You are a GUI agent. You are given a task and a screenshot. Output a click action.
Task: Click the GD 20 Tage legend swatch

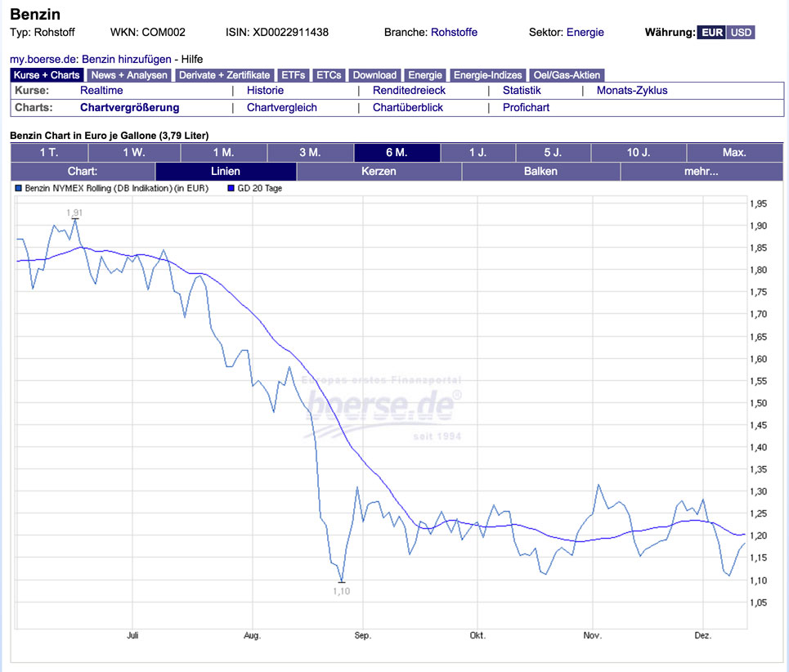click(231, 188)
